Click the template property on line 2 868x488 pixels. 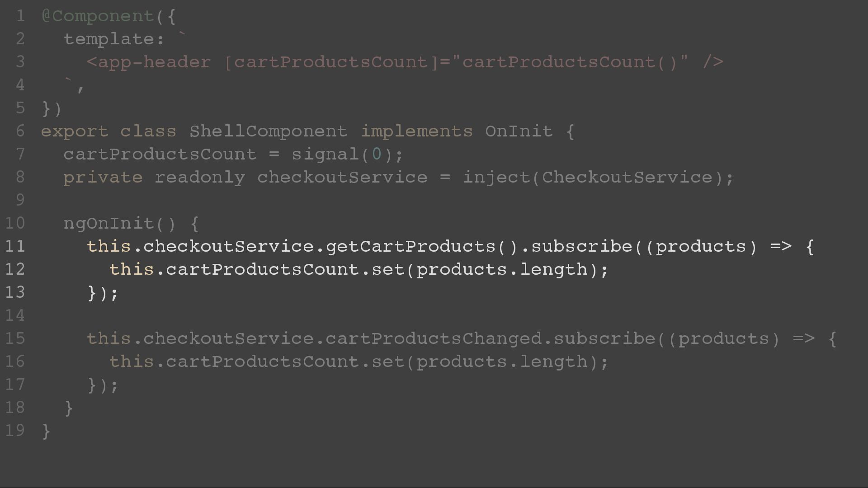pos(109,39)
